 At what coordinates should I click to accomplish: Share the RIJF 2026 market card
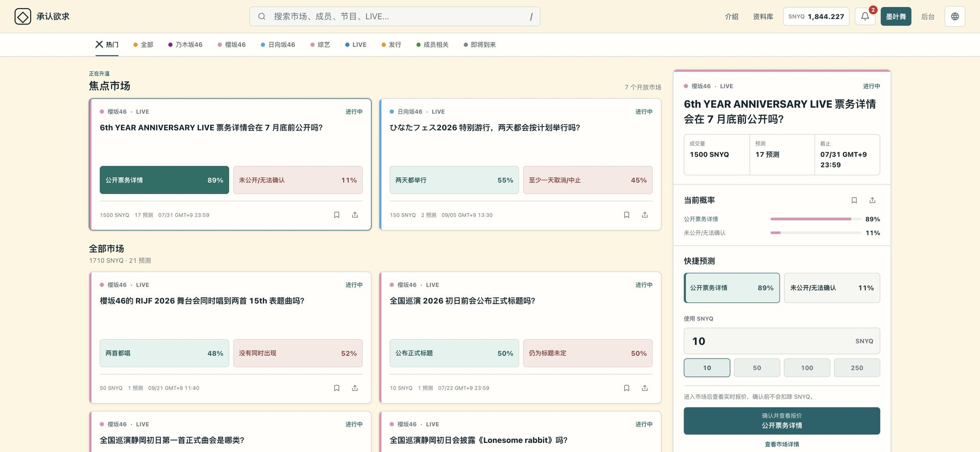coord(355,388)
